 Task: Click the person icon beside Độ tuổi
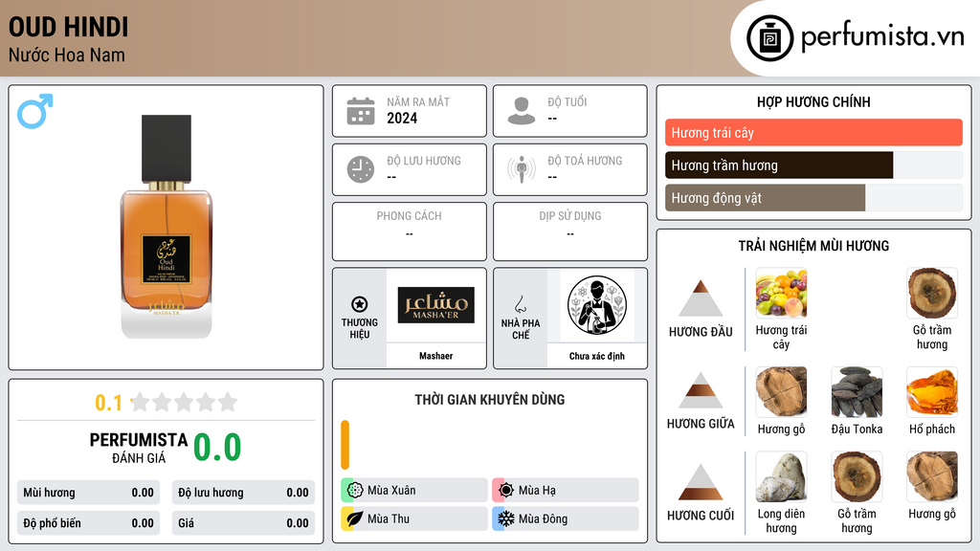[x=522, y=111]
